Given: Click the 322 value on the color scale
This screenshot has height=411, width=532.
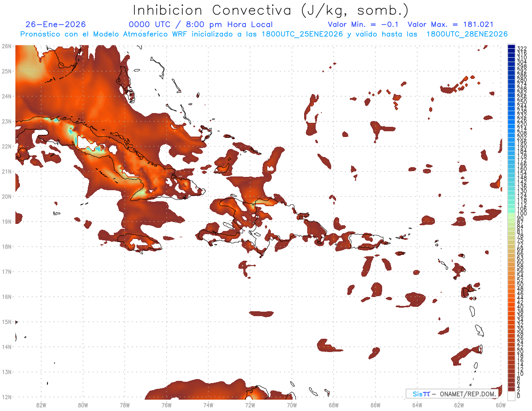Looking at the screenshot, I should click(522, 48).
